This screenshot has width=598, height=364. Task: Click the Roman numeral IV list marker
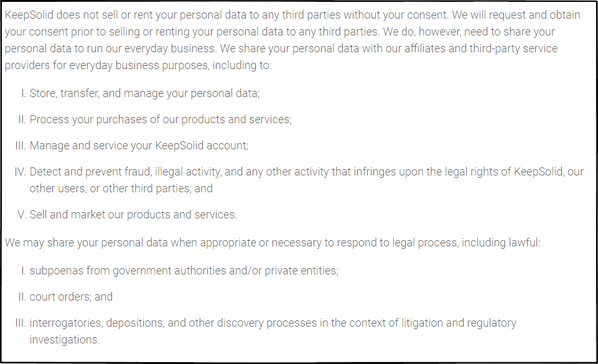(x=20, y=172)
